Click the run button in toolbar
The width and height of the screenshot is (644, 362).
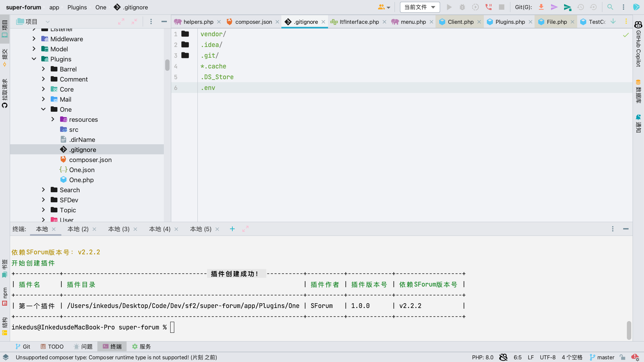click(x=449, y=7)
